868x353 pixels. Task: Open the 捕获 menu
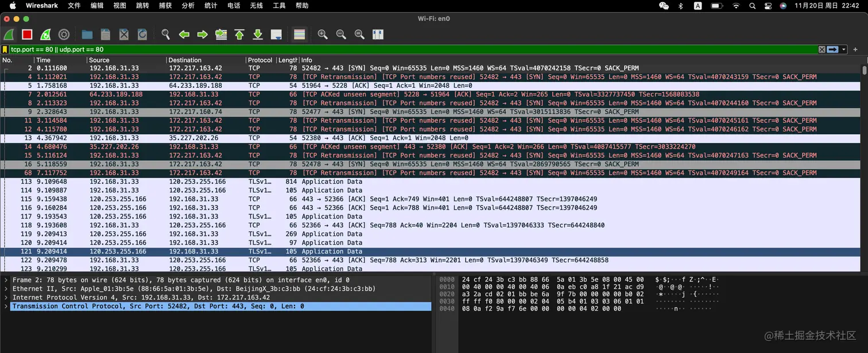coord(165,6)
